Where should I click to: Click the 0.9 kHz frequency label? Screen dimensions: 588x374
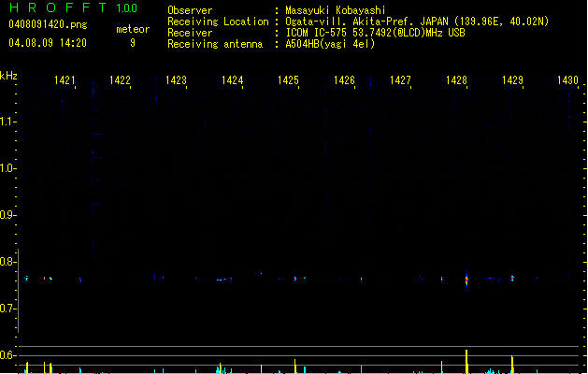7,214
